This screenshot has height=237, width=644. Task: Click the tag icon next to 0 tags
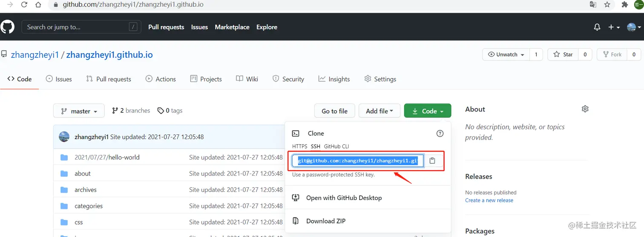pyautogui.click(x=161, y=111)
